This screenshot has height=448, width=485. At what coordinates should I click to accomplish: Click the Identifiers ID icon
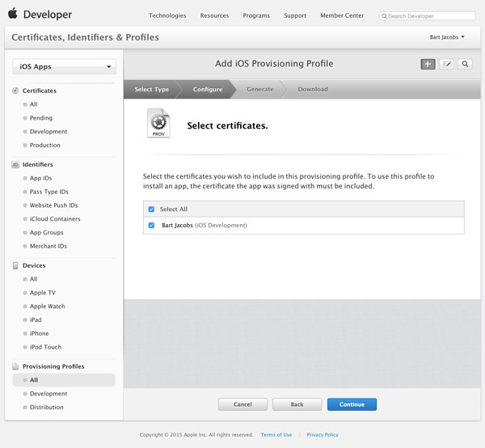15,165
